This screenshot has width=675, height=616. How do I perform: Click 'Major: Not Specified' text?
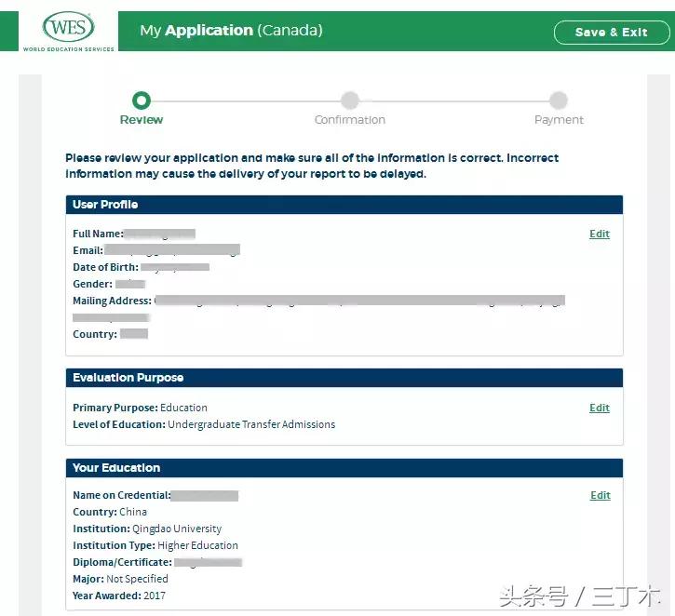(120, 579)
